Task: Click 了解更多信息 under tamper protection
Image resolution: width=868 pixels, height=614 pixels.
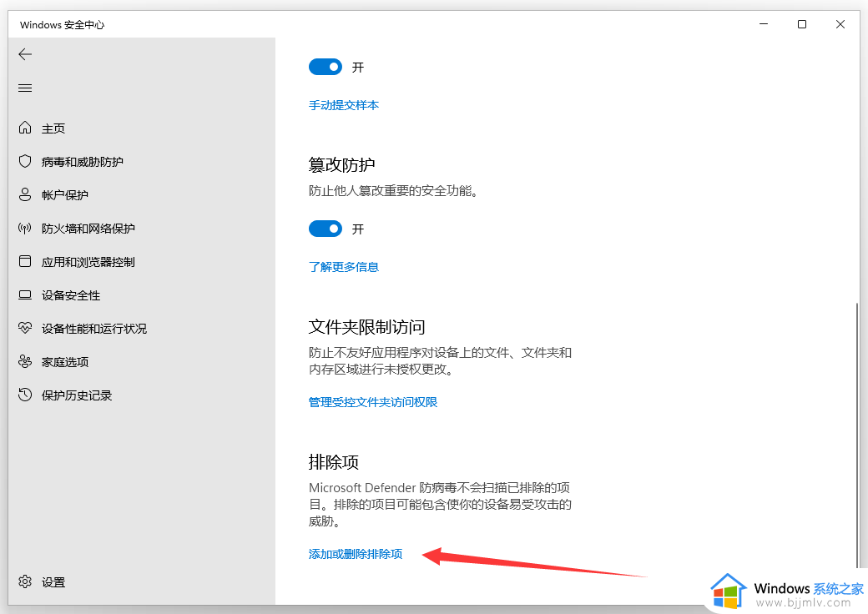Action: click(x=344, y=267)
